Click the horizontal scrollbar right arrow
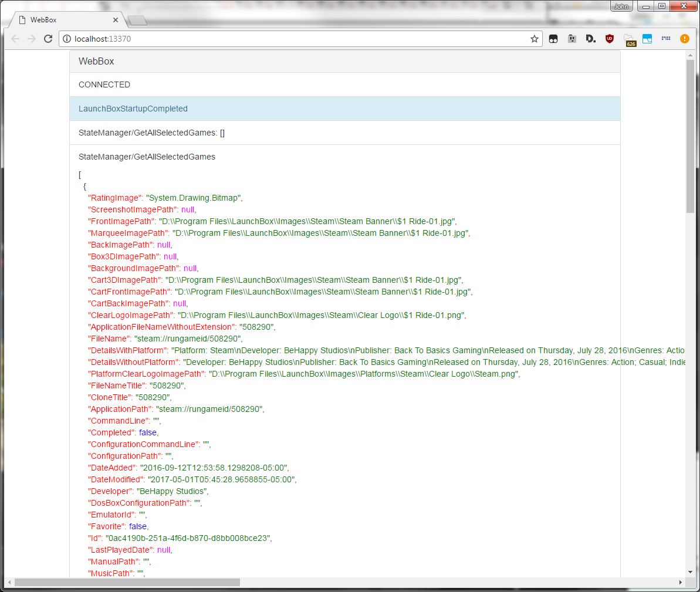The image size is (700, 592). coord(681,582)
